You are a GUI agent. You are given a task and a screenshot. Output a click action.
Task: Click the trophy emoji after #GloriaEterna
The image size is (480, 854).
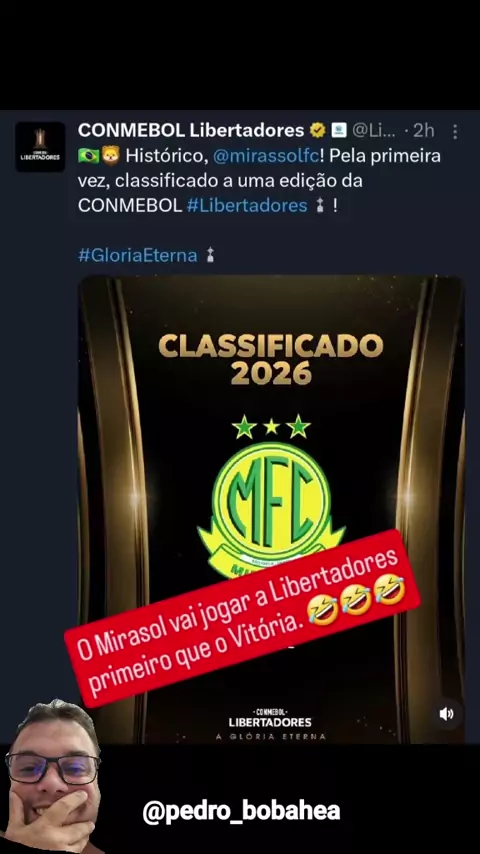(210, 255)
